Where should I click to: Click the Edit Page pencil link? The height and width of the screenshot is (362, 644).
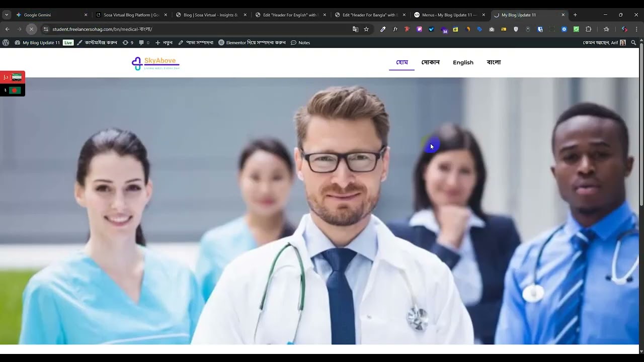click(x=196, y=43)
